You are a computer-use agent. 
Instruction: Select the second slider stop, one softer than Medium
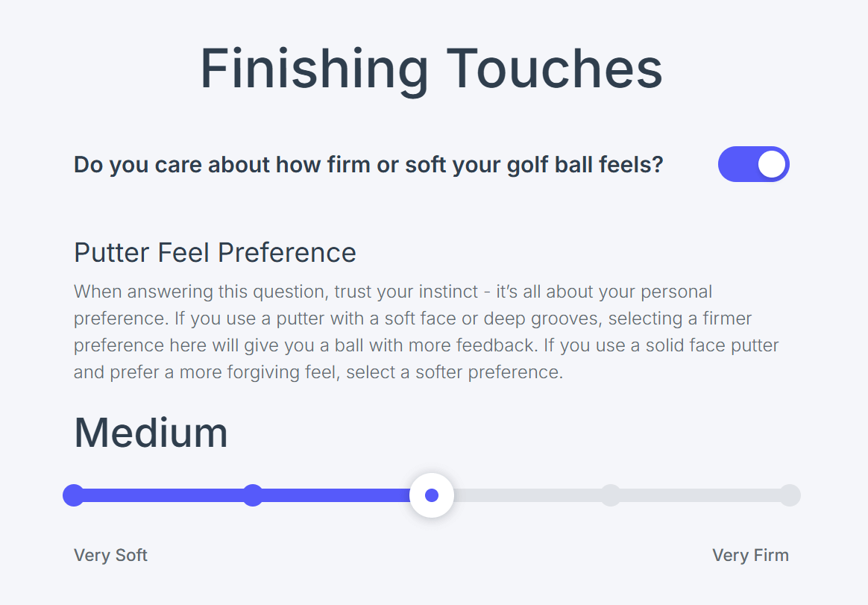(253, 495)
